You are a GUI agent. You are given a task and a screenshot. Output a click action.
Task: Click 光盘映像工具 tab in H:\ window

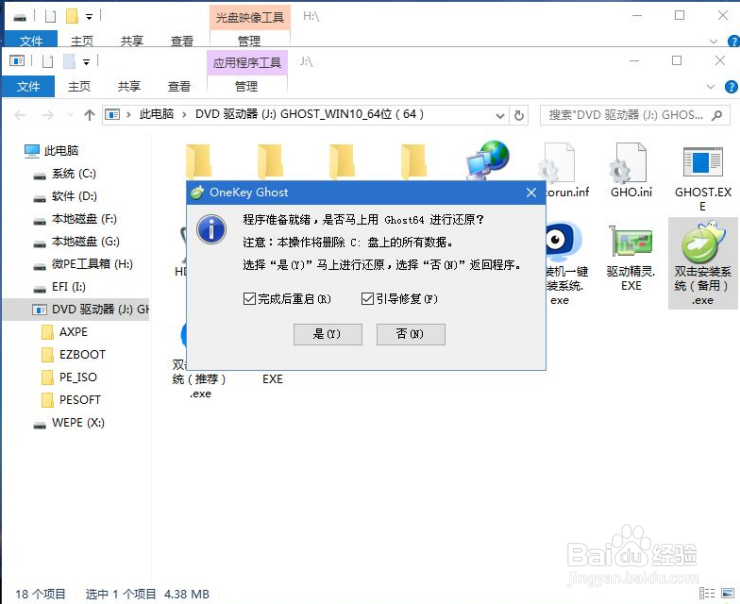[250, 17]
